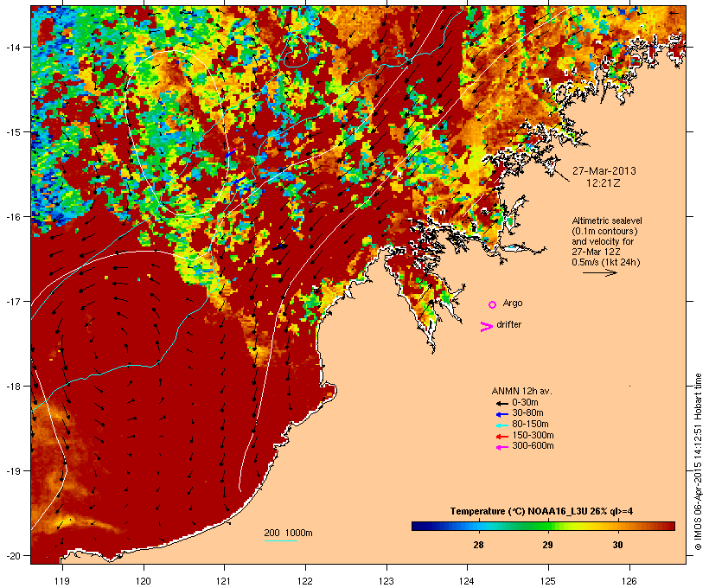Click the red 150-300m arrow in legend
709x588 pixels.
(x=501, y=436)
